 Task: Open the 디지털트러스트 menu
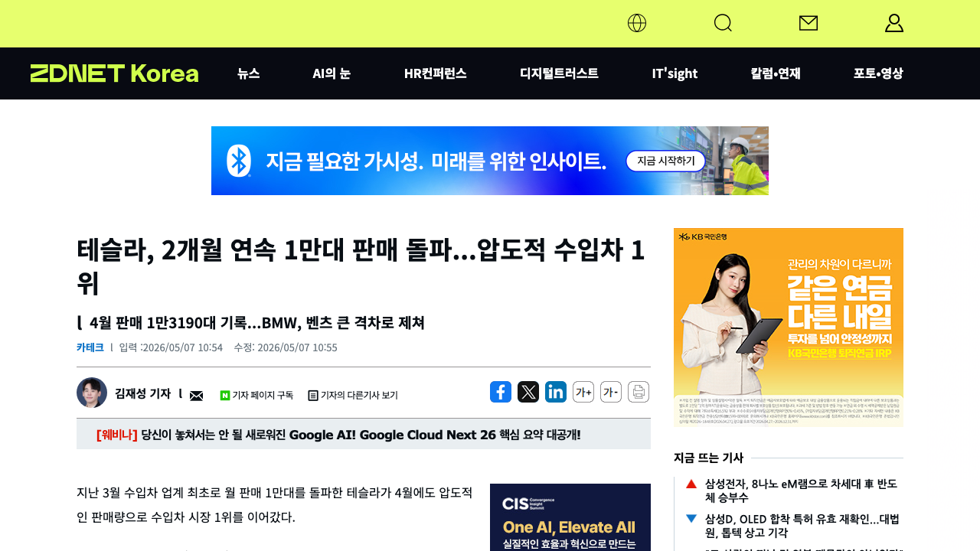[x=559, y=73]
